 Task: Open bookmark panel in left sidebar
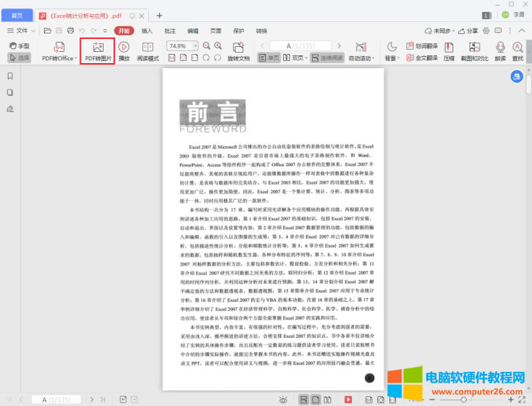pos(10,76)
